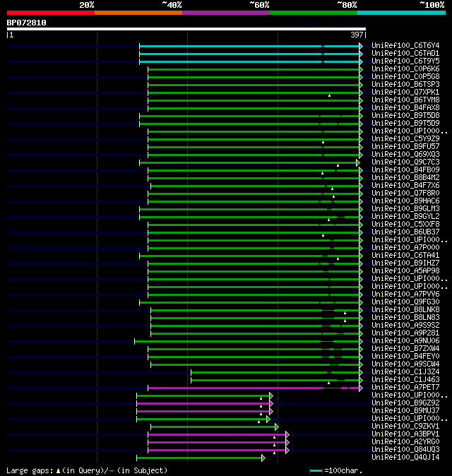Open the UniRef100_C6T6Y4 hit label
Viewport: 452px width, 476px height.
pyautogui.click(x=405, y=45)
